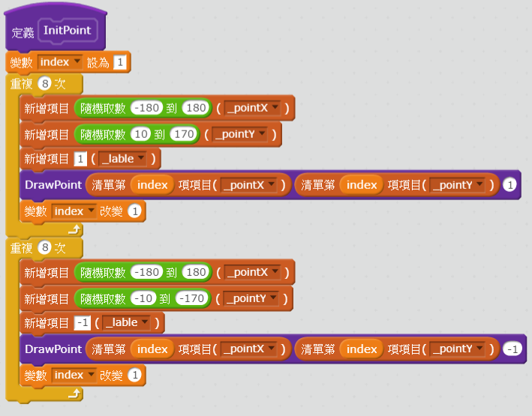Click the loop arrow icon of the second repeat block
The image size is (532, 416).
click(x=74, y=394)
